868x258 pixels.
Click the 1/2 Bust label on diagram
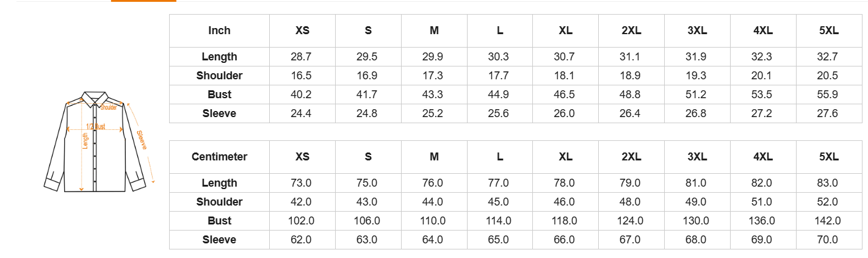click(96, 126)
